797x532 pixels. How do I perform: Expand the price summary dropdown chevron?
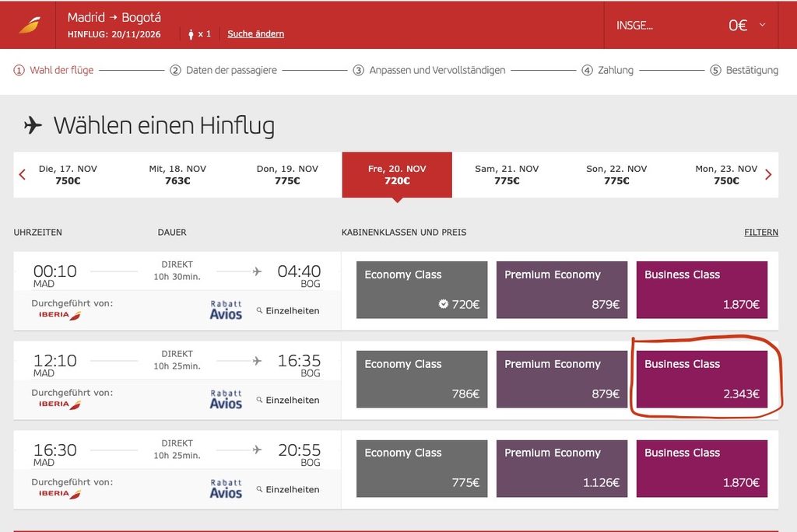(x=762, y=24)
